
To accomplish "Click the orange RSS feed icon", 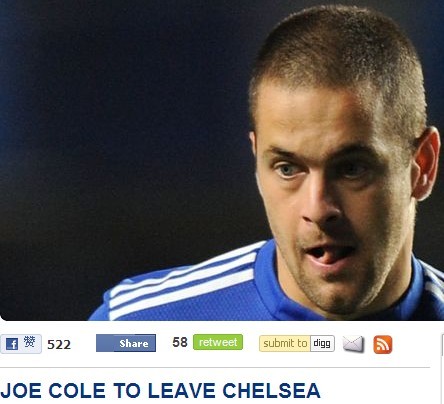I will 383,344.
